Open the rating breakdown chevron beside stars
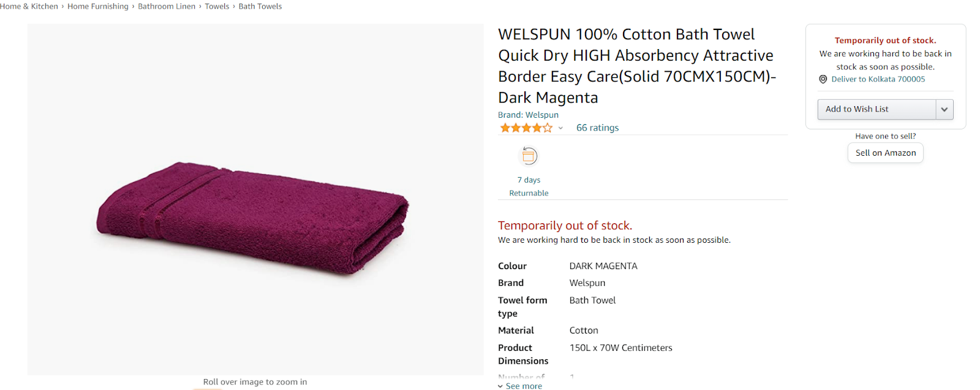The image size is (980, 390). [560, 128]
